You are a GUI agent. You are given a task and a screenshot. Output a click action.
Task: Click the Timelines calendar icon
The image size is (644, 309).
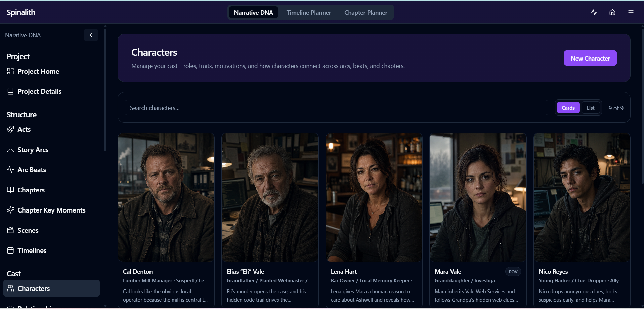[10, 250]
